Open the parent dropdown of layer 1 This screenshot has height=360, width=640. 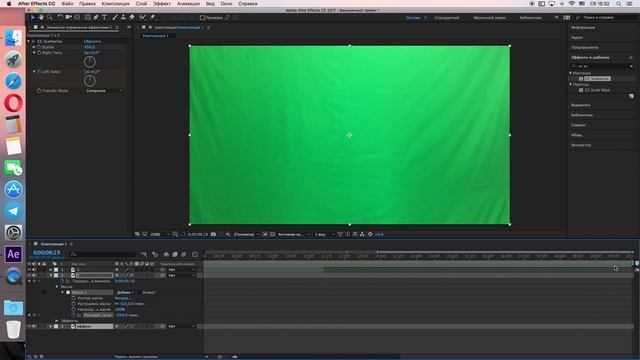click(181, 269)
